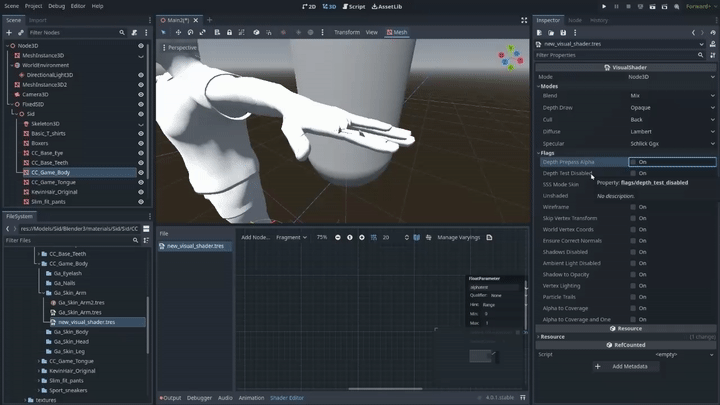Click the Filter Properties search field
The image size is (720, 405).
click(x=620, y=55)
